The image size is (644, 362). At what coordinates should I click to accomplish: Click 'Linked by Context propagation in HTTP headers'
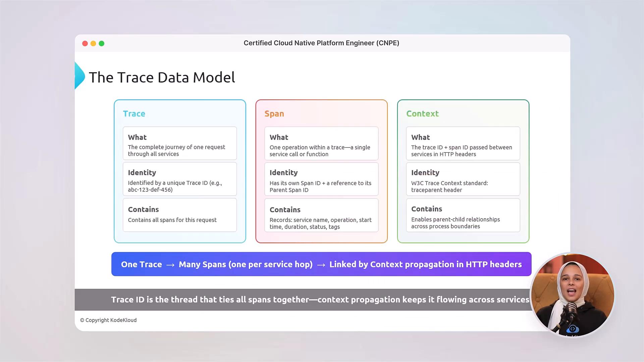point(425,264)
